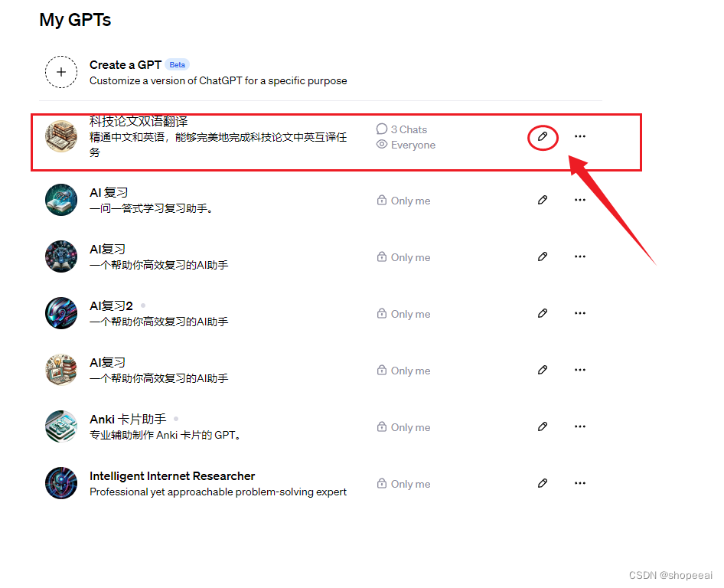Open the AI复习2 GPT title
The width and height of the screenshot is (724, 588).
tap(111, 305)
